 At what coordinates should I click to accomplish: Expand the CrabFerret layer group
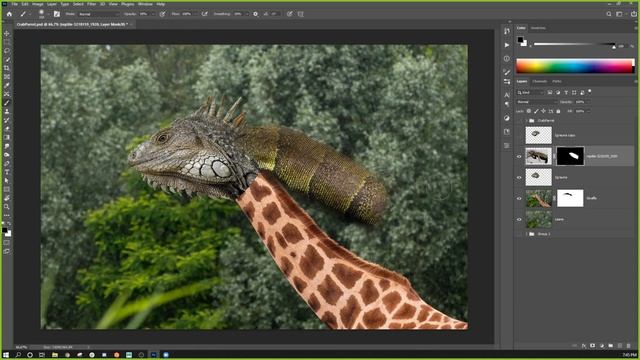pyautogui.click(x=527, y=120)
